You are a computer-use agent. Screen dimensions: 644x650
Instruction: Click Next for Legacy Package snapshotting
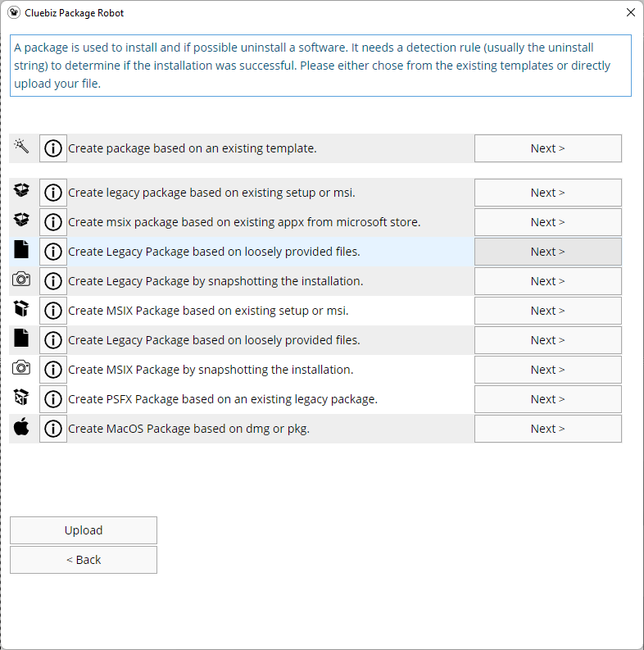click(547, 281)
